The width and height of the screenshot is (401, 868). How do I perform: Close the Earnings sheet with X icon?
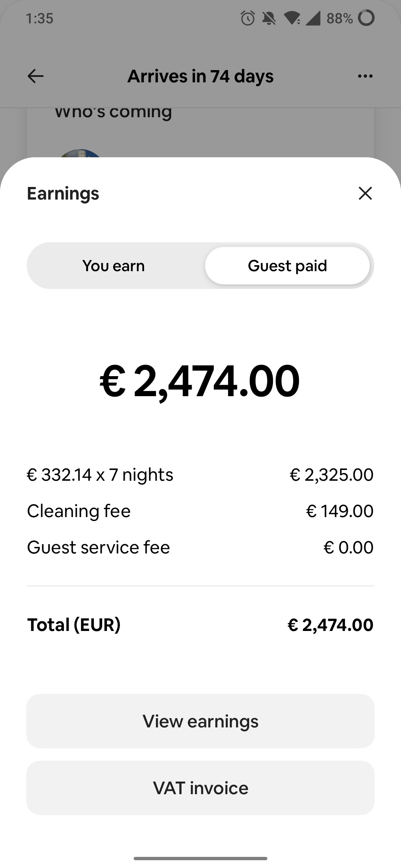[x=365, y=193]
